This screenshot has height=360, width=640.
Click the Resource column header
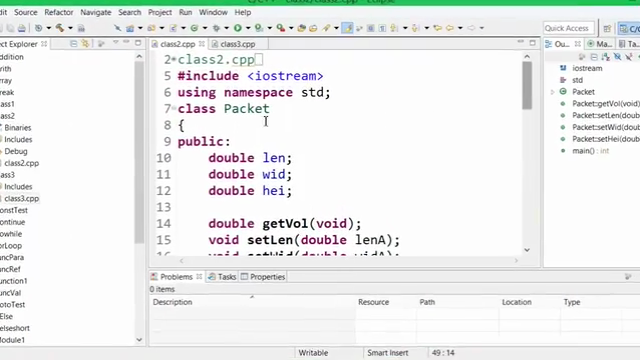coord(373,302)
